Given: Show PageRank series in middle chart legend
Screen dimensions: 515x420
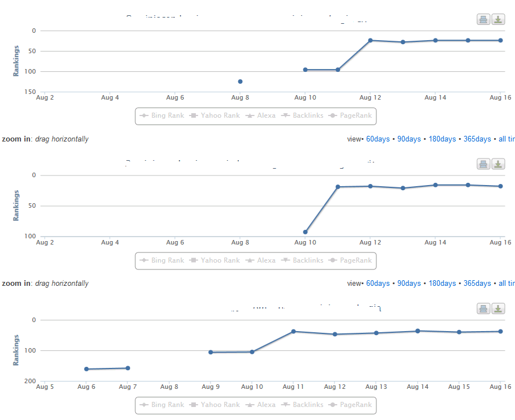Looking at the screenshot, I should (x=350, y=260).
